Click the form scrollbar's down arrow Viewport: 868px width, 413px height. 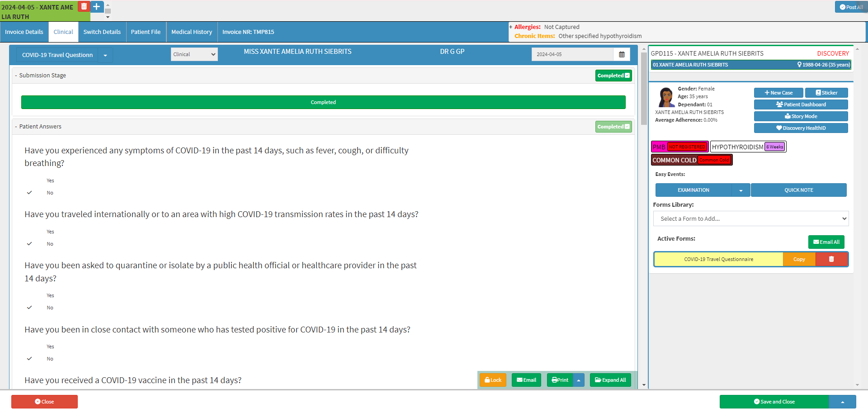click(644, 385)
